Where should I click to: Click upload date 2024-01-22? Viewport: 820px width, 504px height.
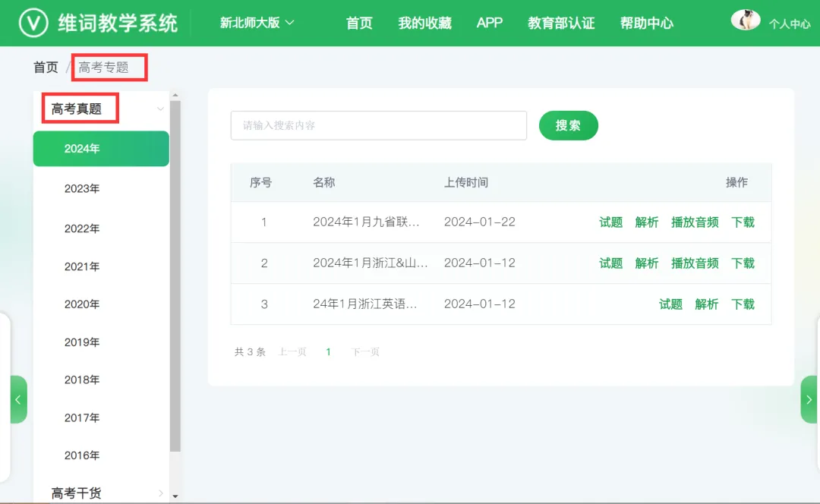point(480,222)
